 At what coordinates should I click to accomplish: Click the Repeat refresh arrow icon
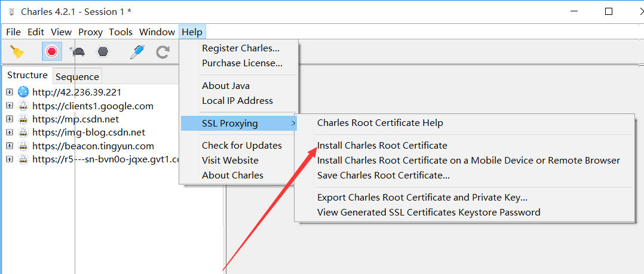162,52
